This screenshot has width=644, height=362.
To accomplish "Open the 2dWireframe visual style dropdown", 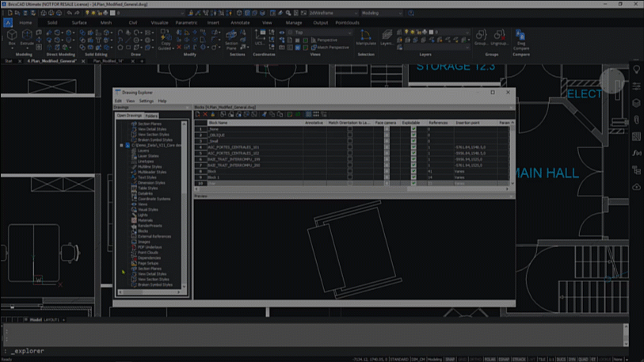I will [x=333, y=13].
